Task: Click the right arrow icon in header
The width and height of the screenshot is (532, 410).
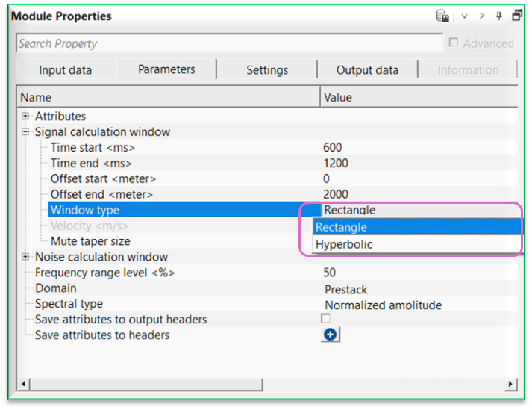Action: tap(482, 16)
